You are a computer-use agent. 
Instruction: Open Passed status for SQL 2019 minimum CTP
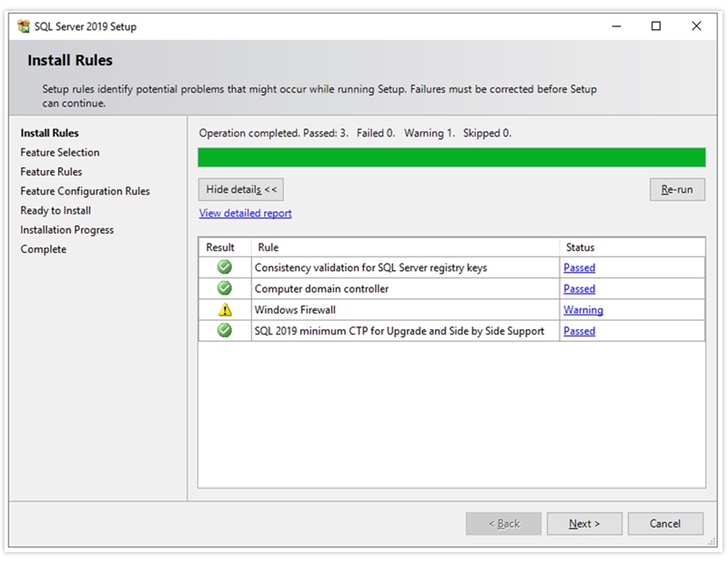(x=579, y=331)
